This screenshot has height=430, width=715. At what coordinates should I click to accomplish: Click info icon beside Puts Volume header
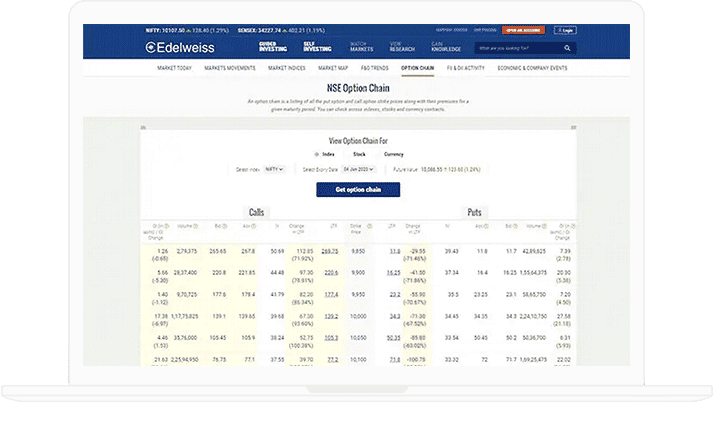pyautogui.click(x=546, y=226)
